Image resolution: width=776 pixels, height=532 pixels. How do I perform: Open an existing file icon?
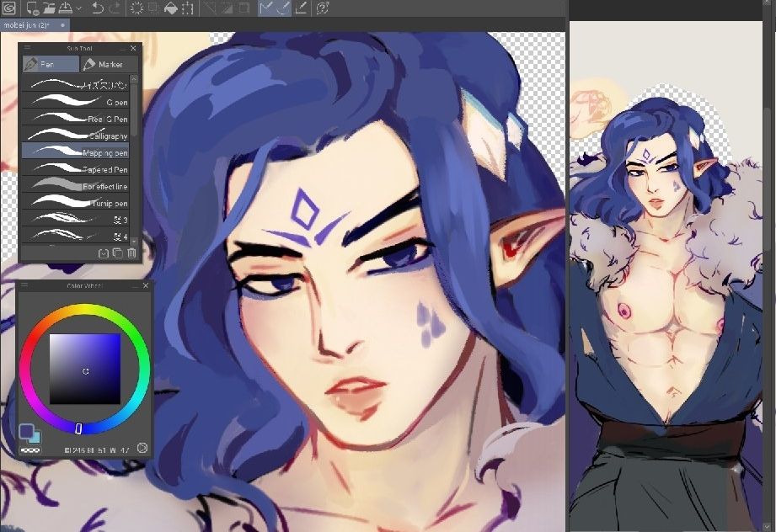click(x=49, y=8)
